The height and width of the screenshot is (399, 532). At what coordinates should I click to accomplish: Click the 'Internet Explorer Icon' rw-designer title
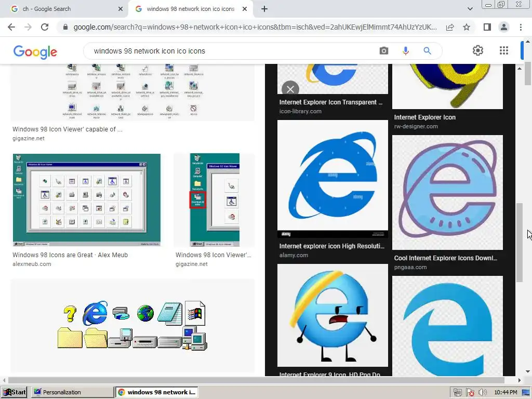425,117
